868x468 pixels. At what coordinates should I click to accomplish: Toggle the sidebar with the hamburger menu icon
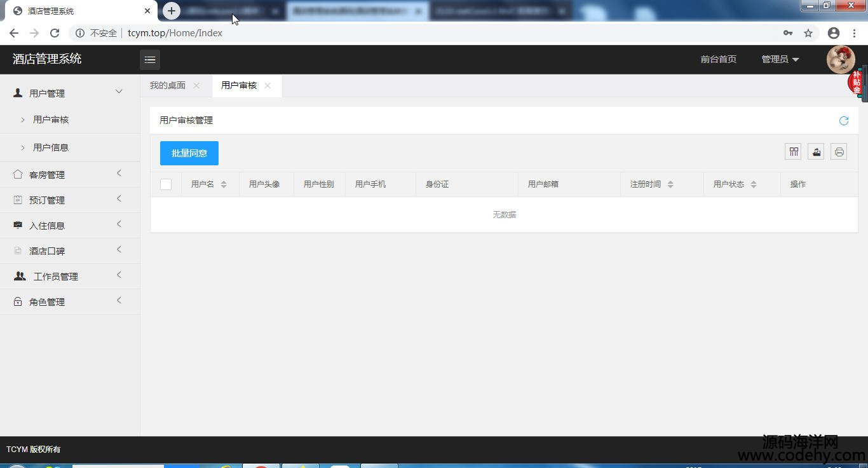pos(150,59)
